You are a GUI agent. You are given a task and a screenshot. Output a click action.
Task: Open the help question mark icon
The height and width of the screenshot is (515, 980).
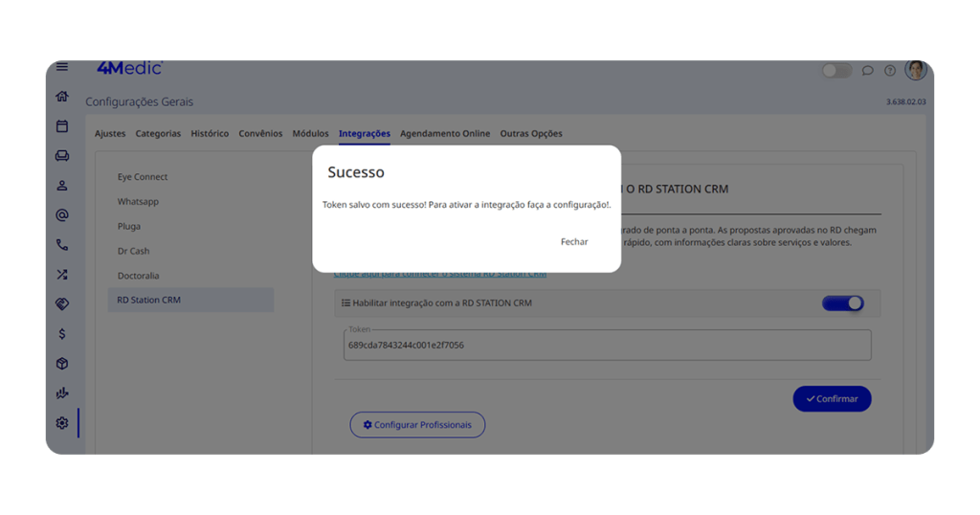tap(890, 71)
